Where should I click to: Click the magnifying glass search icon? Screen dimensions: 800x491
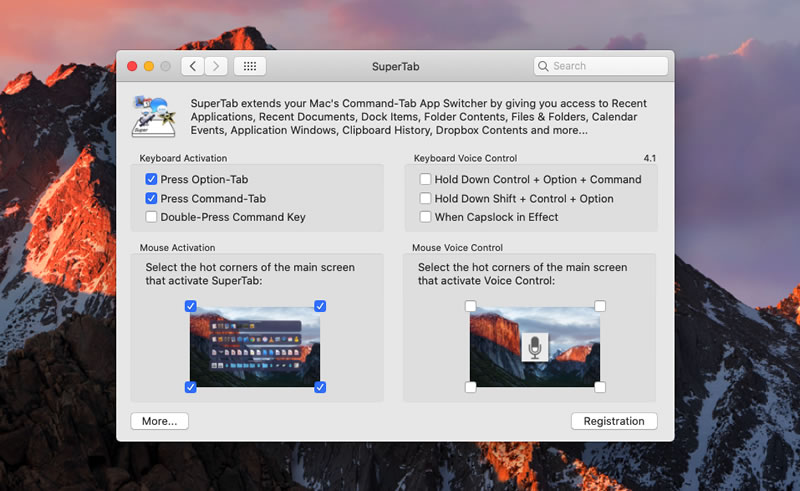[543, 66]
